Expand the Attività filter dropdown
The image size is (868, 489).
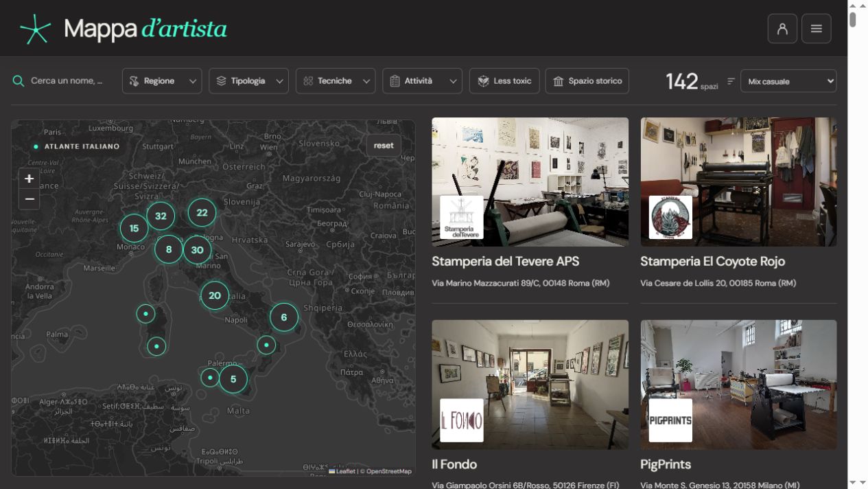tap(422, 81)
